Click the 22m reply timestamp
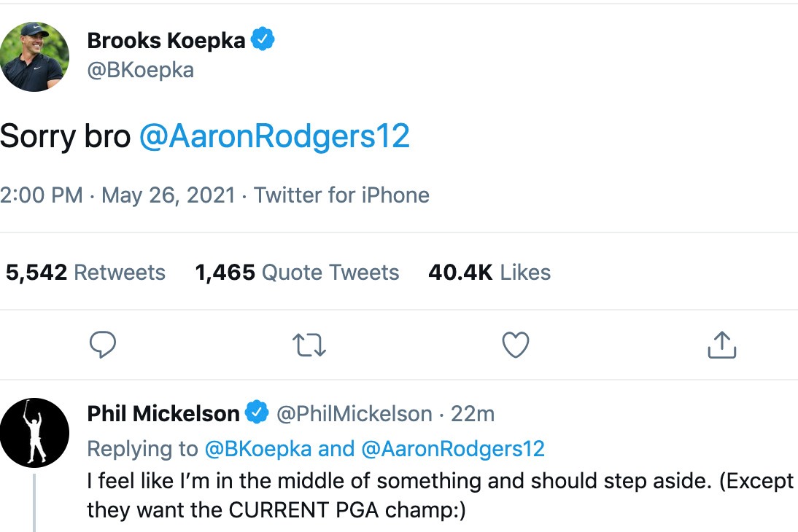This screenshot has width=798, height=532. (473, 414)
